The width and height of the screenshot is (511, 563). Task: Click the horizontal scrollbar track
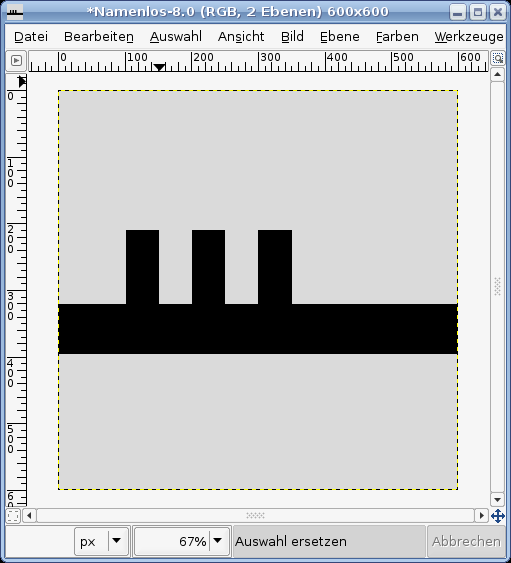255,516
